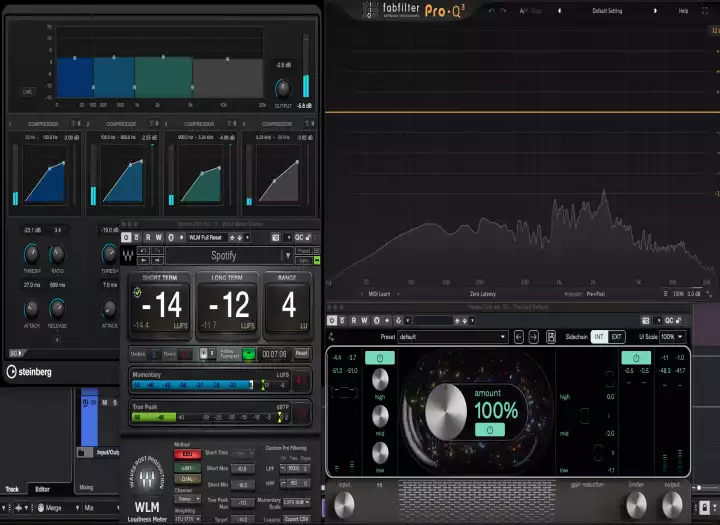Expand the UI Scale 100% dropdown

tap(672, 337)
